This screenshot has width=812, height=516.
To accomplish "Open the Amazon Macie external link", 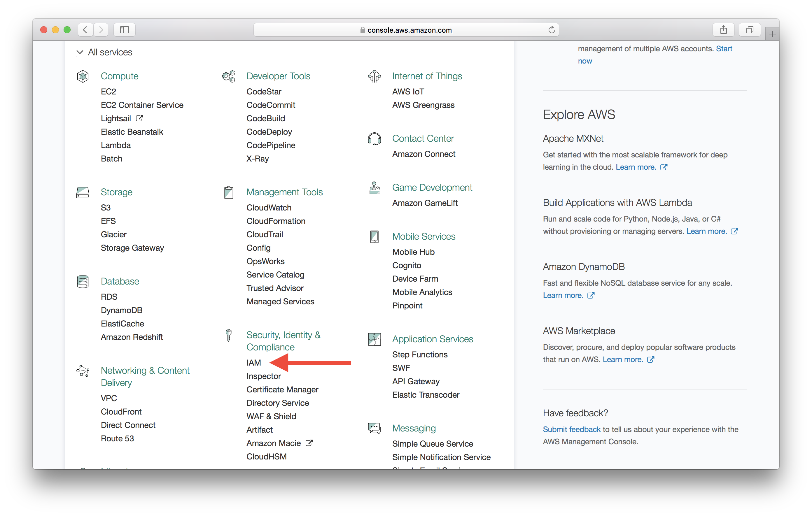I will point(274,443).
